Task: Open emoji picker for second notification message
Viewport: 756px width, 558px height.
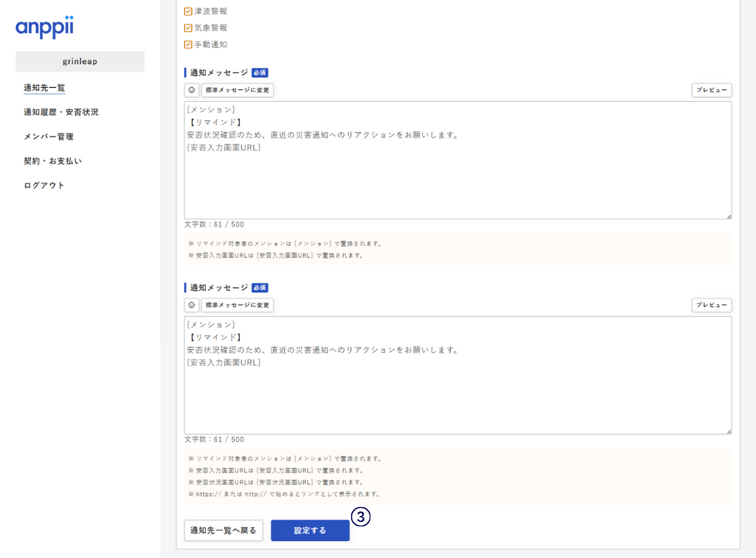Action: [x=192, y=305]
